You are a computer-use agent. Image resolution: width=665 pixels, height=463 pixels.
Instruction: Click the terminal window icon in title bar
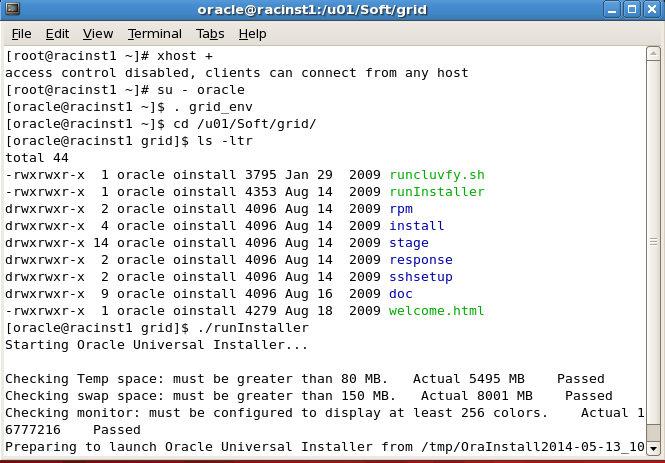(12, 9)
